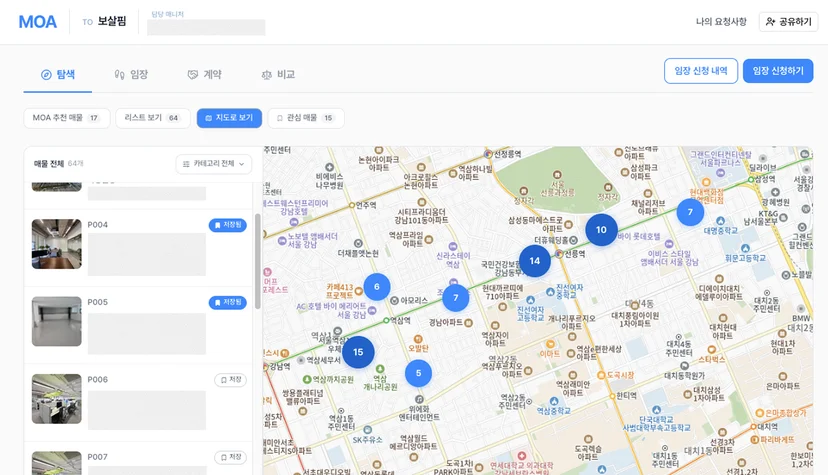Unsave property P005 via 저장됨 toggle
Image resolution: width=828 pixels, height=475 pixels.
pos(228,302)
